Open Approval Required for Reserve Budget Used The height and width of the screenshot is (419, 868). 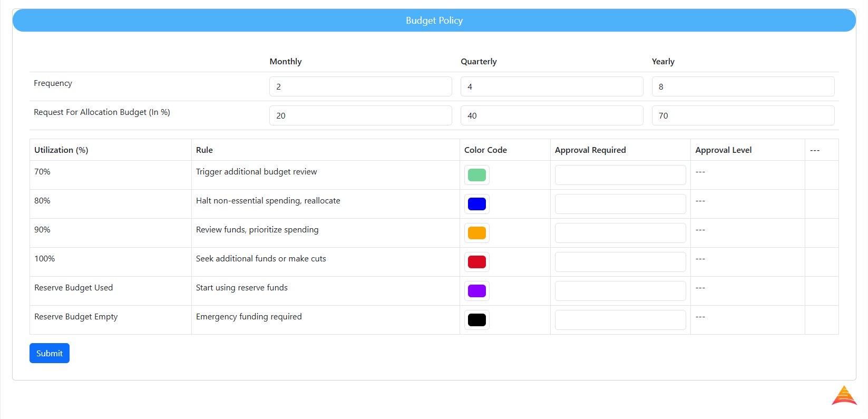coord(620,291)
